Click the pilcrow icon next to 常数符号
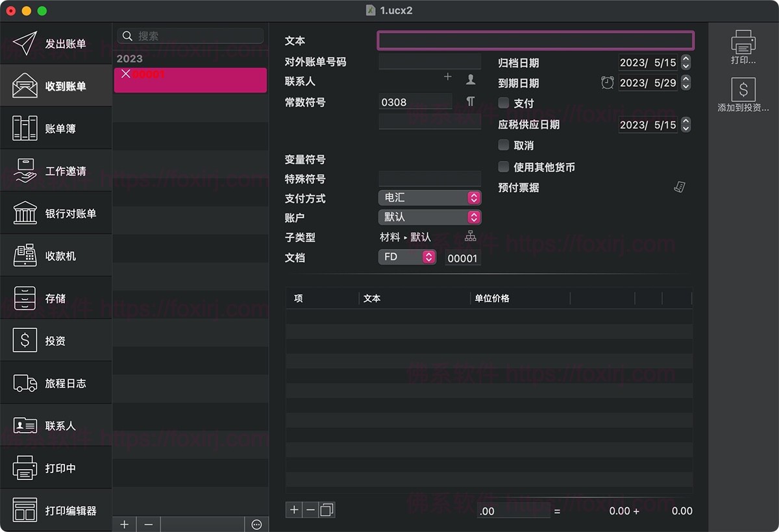 (x=471, y=101)
